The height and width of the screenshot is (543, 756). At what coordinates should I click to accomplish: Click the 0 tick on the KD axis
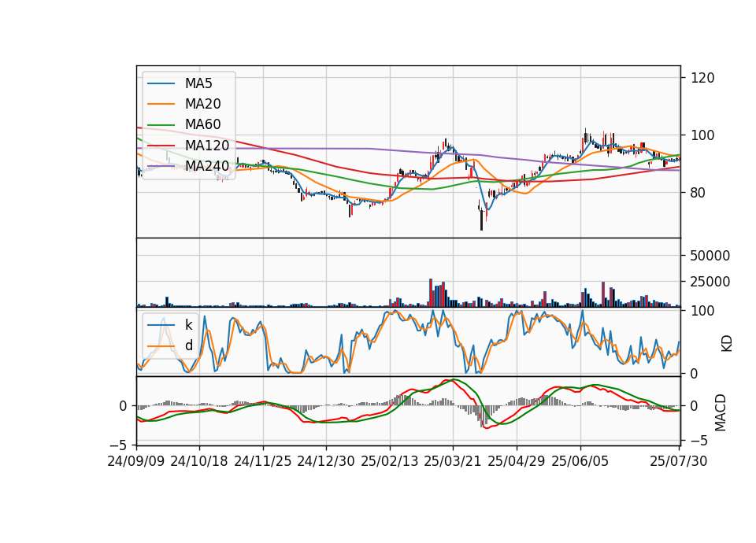click(x=694, y=373)
